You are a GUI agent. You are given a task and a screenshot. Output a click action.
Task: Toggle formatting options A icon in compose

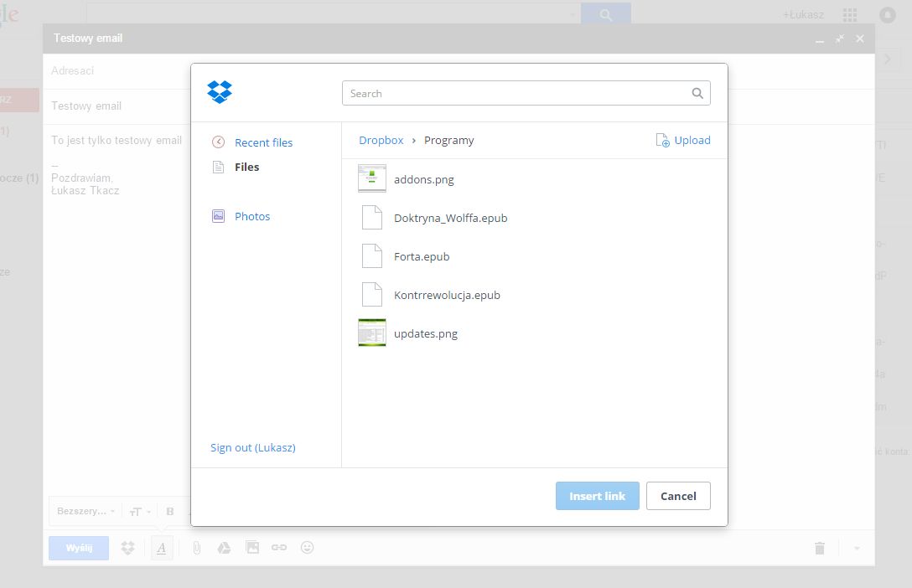click(162, 548)
